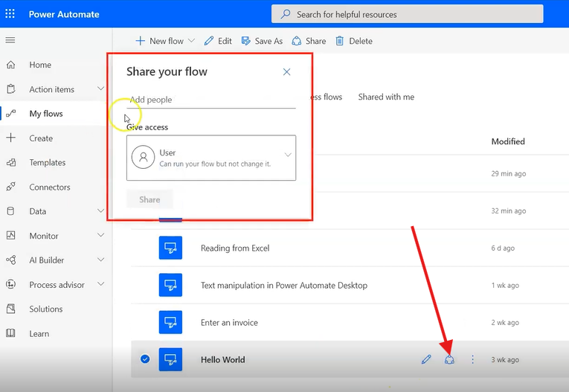Click the Templates icon in the sidebar
Image resolution: width=569 pixels, height=392 pixels.
pos(11,163)
